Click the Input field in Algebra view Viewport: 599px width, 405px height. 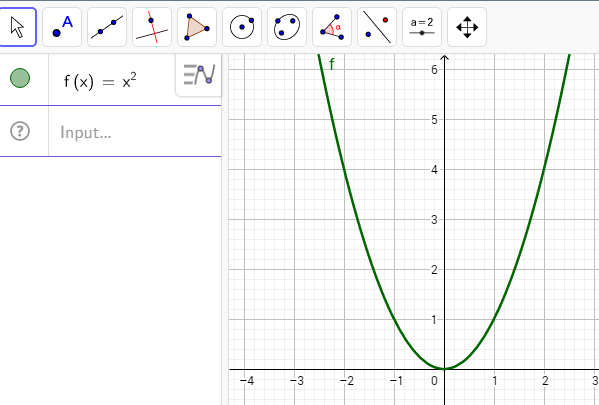(135, 132)
